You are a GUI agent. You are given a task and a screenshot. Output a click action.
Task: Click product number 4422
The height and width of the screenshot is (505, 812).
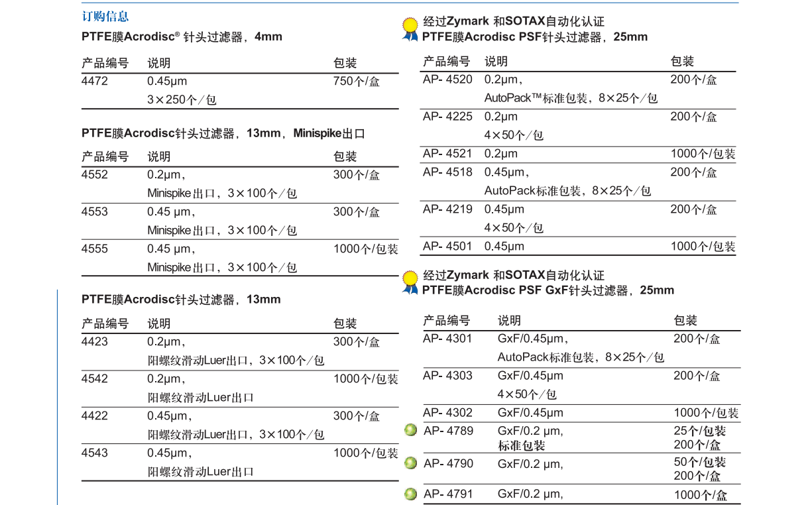[x=95, y=416]
